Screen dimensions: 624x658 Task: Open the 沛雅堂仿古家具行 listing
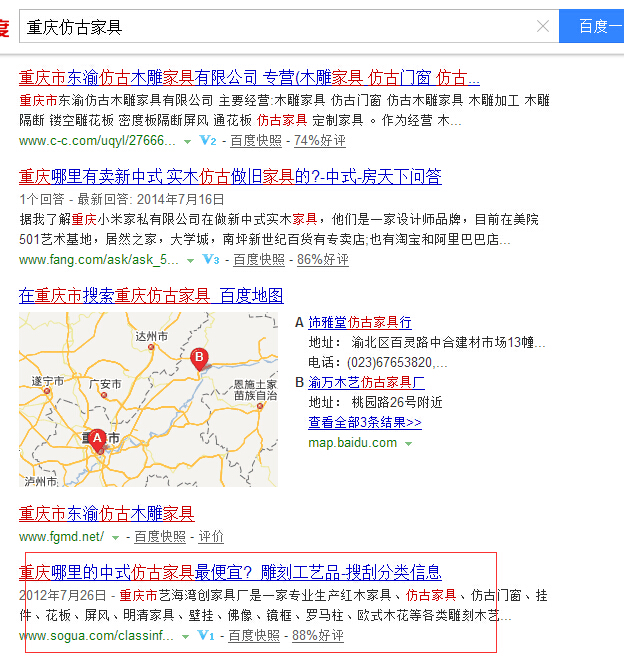click(360, 322)
